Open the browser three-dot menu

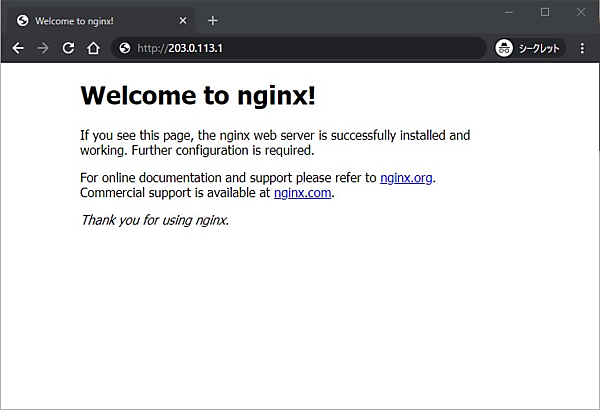point(583,48)
